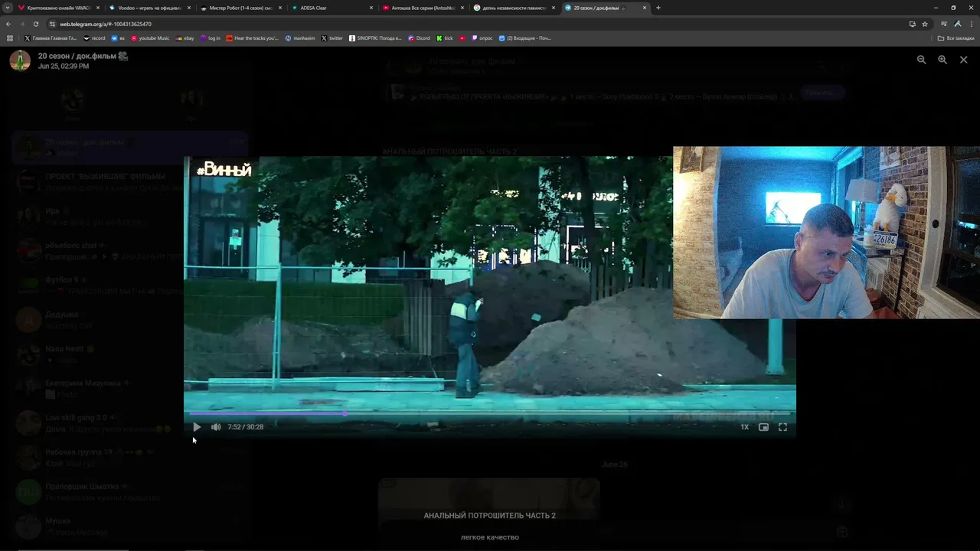The image size is (980, 551).
Task: Open the Все закладки folder
Action: [957, 38]
